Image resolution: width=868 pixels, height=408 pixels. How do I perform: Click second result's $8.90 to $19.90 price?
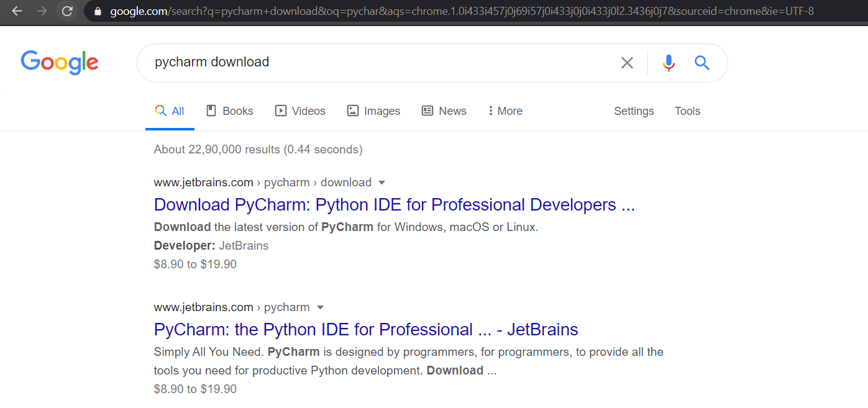pyautogui.click(x=195, y=389)
